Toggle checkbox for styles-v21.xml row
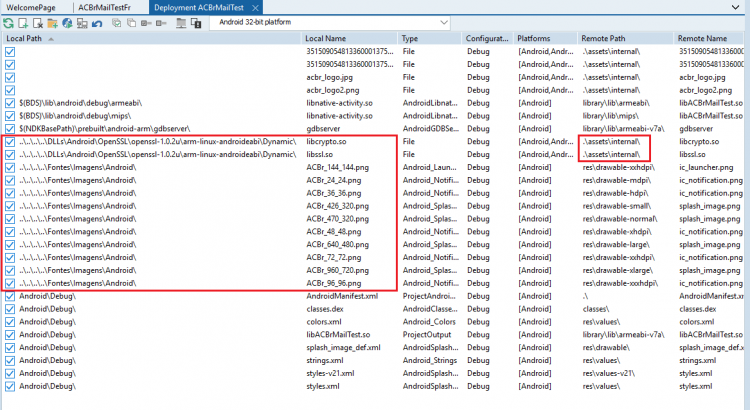The image size is (750, 410). click(x=10, y=374)
